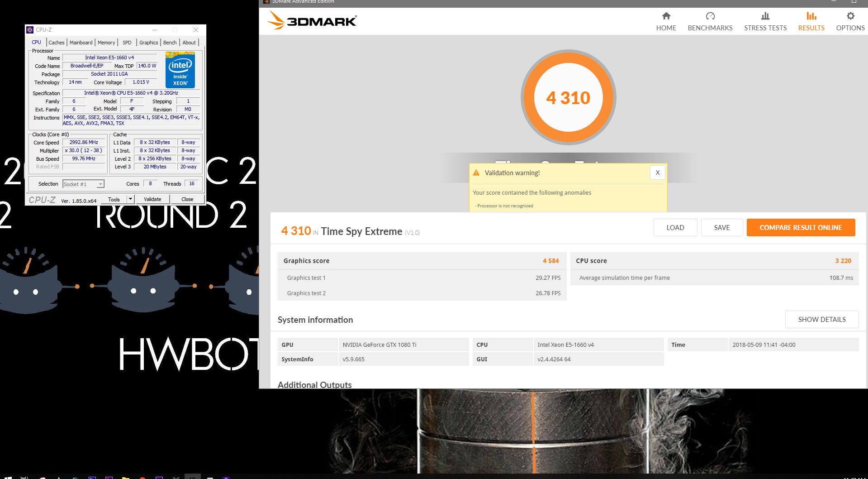
Task: Click the Instructions list in CPU-Z
Action: (131, 120)
